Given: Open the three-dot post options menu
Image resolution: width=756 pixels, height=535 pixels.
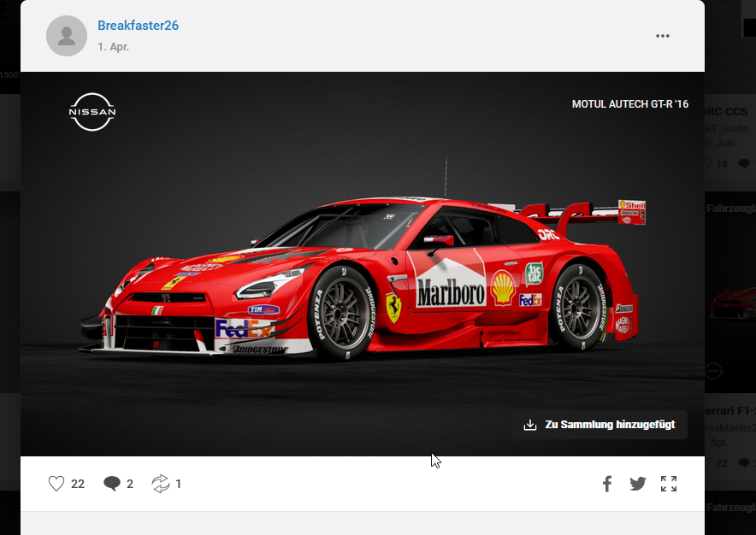Looking at the screenshot, I should tap(662, 36).
